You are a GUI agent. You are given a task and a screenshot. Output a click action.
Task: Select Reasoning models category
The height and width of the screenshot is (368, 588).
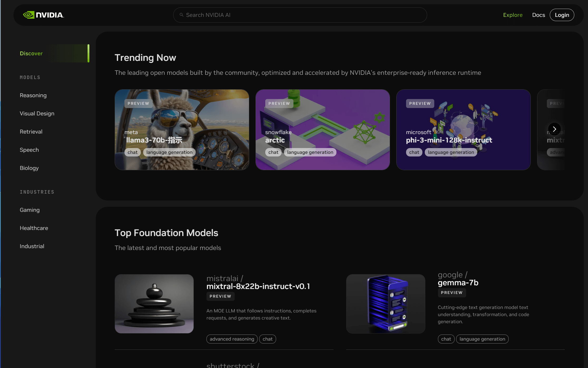[33, 95]
